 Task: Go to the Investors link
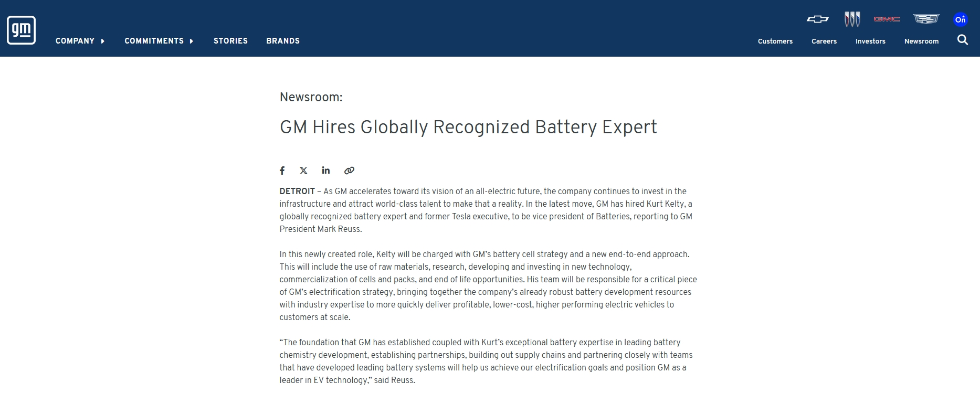pos(870,41)
